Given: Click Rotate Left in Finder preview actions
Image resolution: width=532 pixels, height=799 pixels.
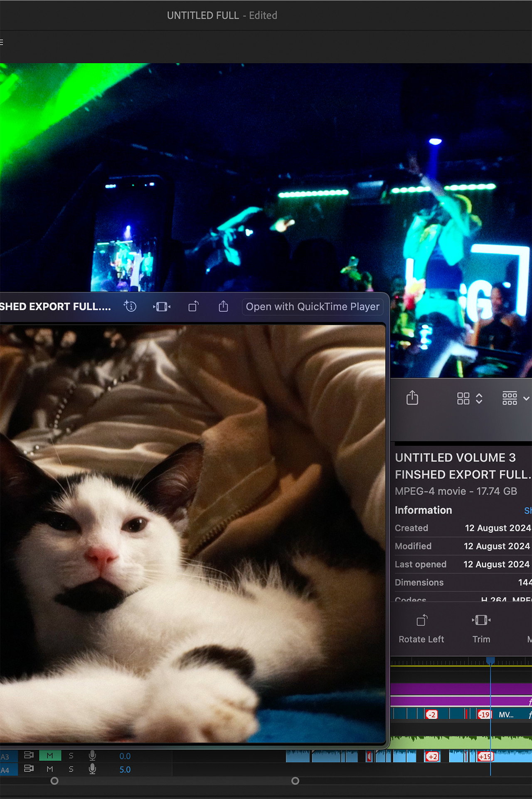Looking at the screenshot, I should tap(421, 629).
